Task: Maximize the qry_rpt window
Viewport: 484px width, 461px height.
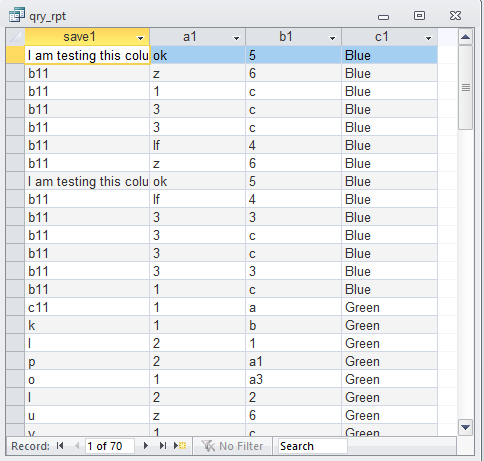Action: pyautogui.click(x=419, y=15)
